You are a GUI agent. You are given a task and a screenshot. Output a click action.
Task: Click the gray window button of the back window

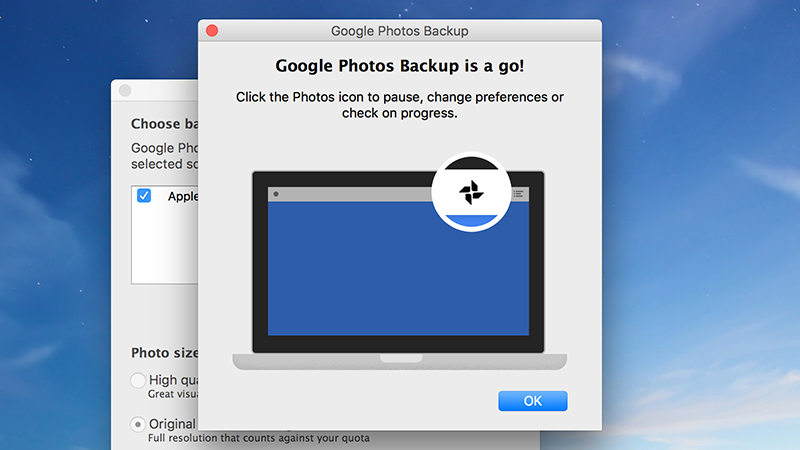tap(125, 91)
